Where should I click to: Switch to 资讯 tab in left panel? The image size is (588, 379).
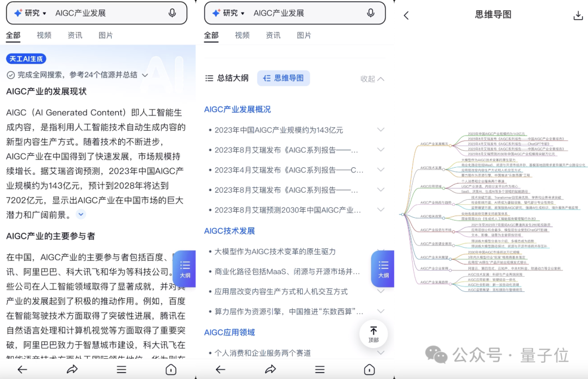coord(75,35)
